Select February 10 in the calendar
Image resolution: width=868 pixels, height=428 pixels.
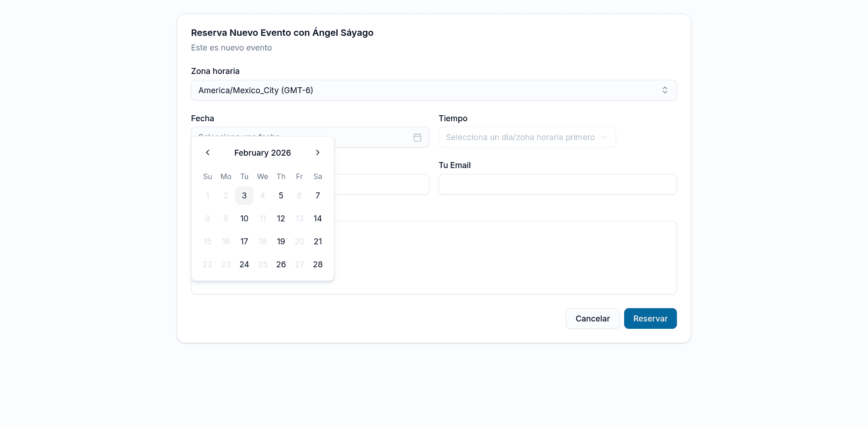point(244,218)
